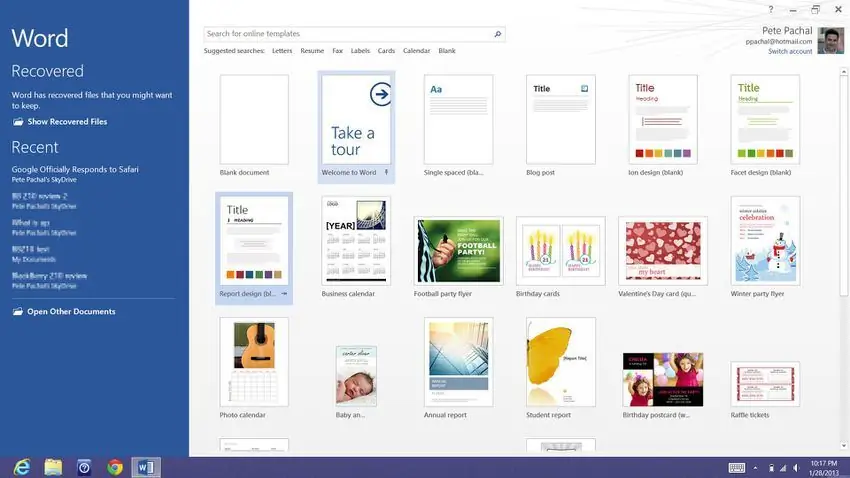
Task: Open recent Google Officially Responds to Safari
Action: coord(75,173)
